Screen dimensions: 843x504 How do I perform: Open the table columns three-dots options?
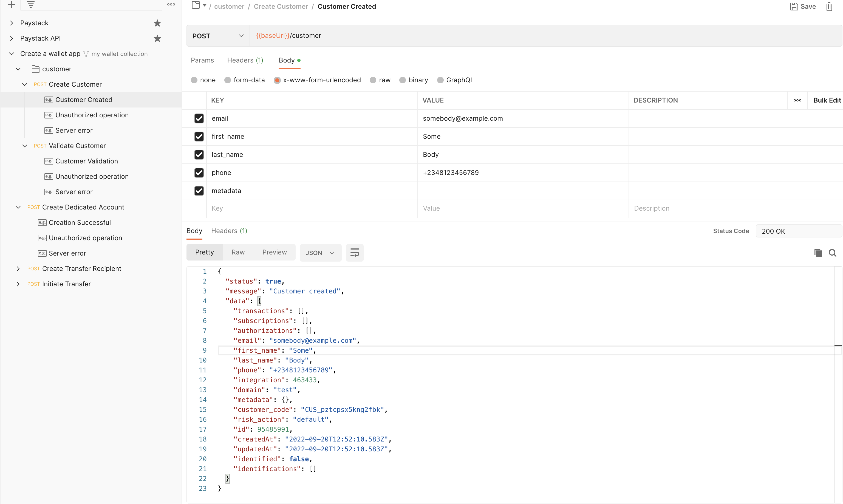point(797,100)
